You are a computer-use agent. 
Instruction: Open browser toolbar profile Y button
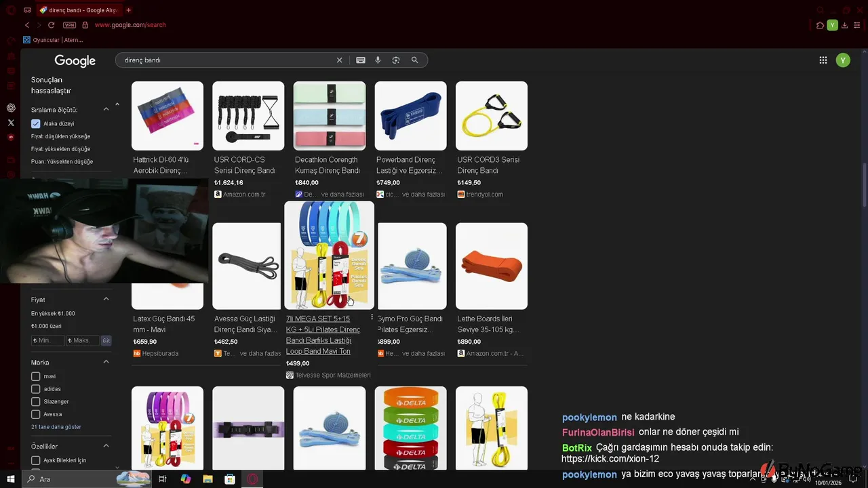(833, 25)
